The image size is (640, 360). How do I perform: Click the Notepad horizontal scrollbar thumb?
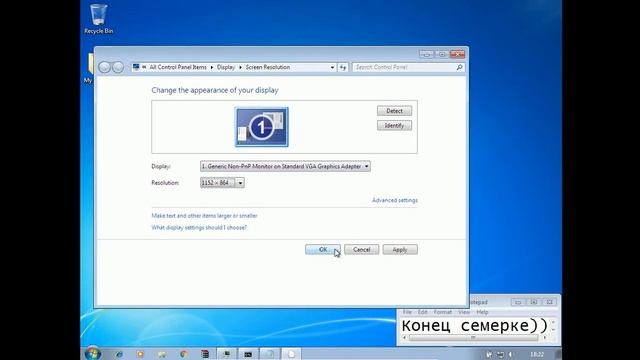pyautogui.click(x=473, y=338)
